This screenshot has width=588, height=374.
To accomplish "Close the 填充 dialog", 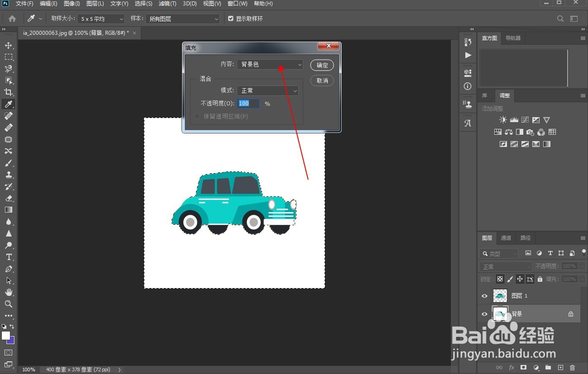I will [329, 46].
